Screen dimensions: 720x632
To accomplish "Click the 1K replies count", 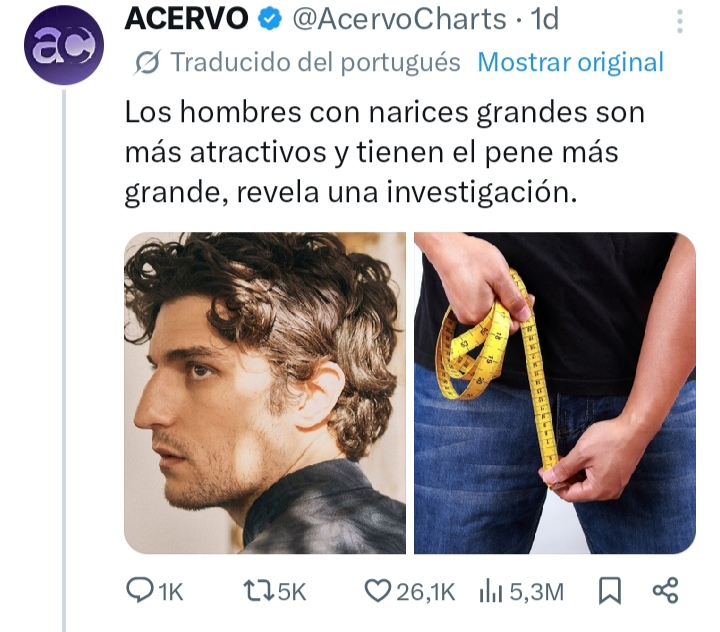I will pyautogui.click(x=171, y=592).
